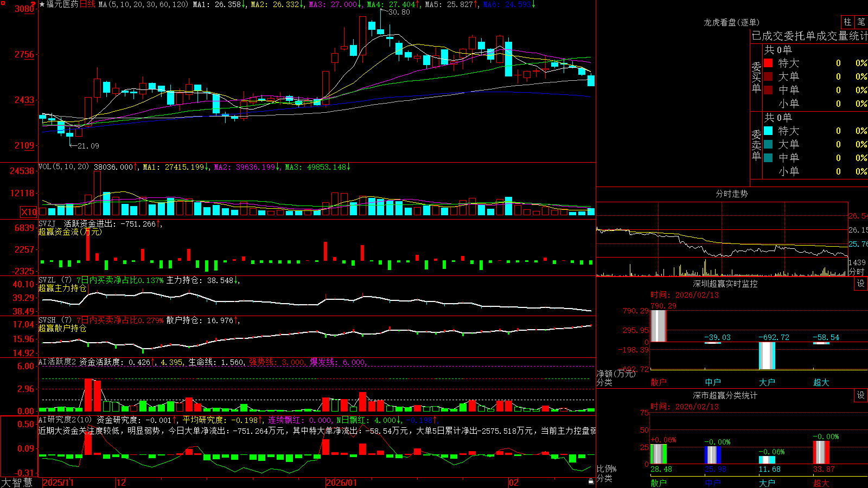The width and height of the screenshot is (868, 488).
Task: Click the 近期大资金关注度较低 analysis text line
Action: (317, 431)
